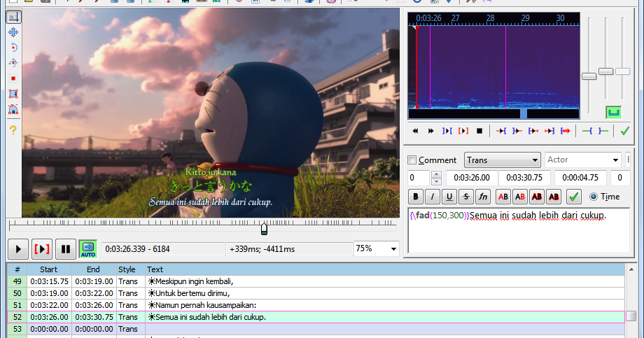Select the rotate on XY axes tool

pyautogui.click(x=13, y=63)
